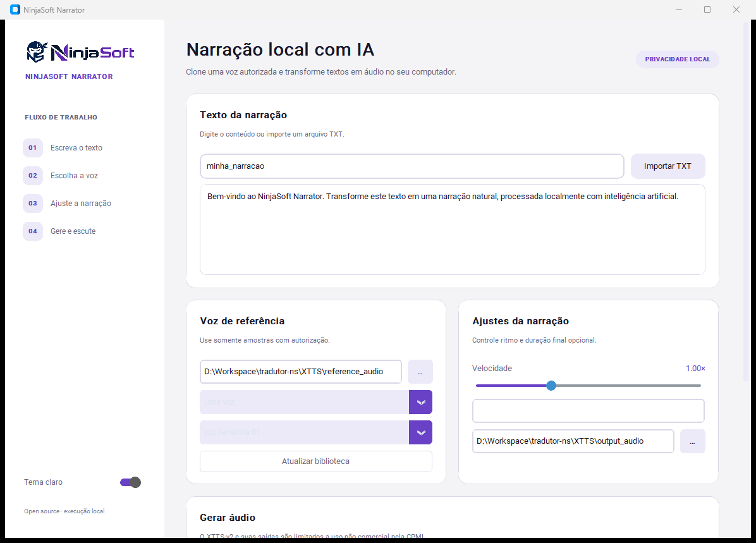Image resolution: width=756 pixels, height=543 pixels.
Task: Click the 1.00× speed value
Action: tap(695, 369)
